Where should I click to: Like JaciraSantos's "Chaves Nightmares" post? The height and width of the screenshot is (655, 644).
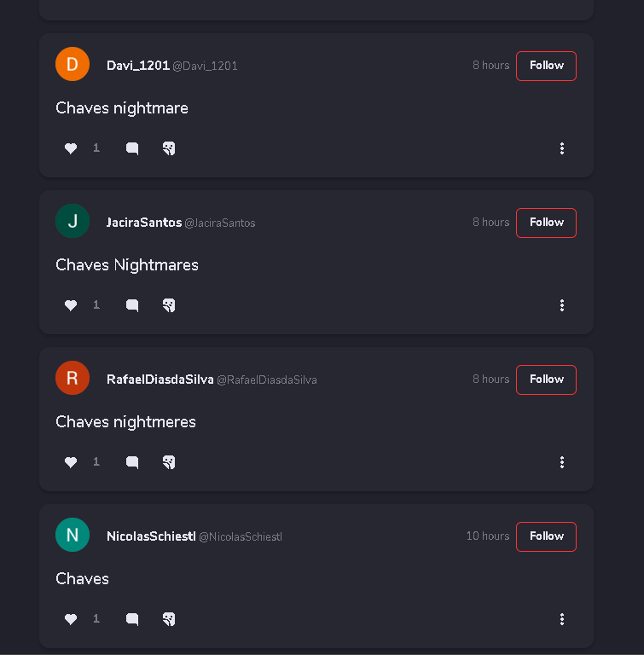click(x=71, y=305)
